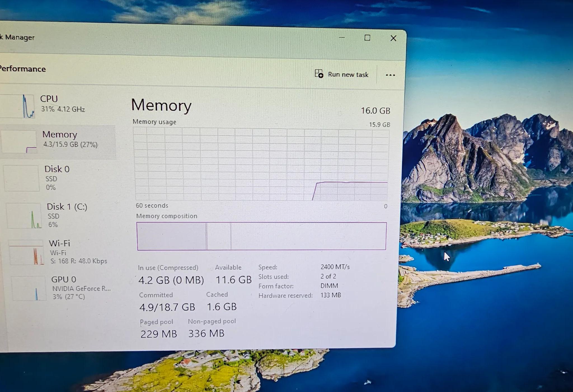The image size is (573, 392).
Task: Click the 'Memory' title heading
Action: [161, 105]
